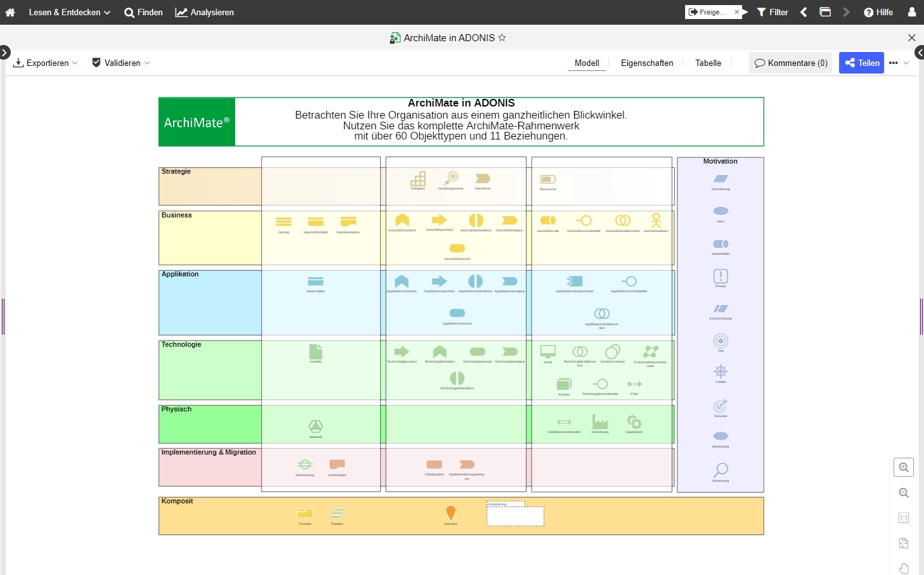Switch to the Tabelle tab

pos(708,63)
